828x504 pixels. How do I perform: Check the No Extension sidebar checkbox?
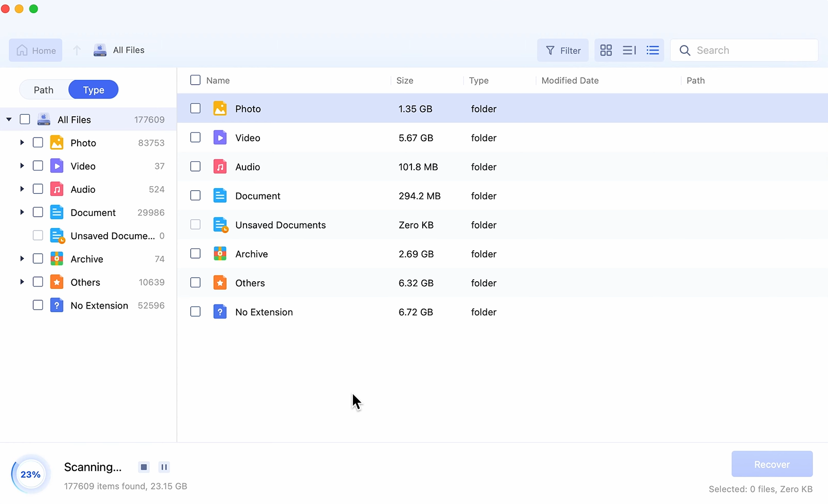pos(38,305)
